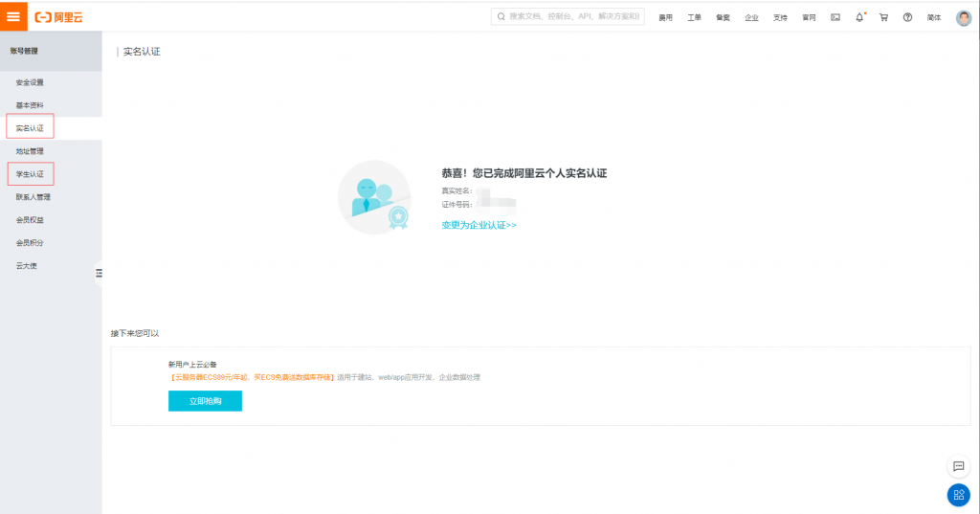Viewport: 980px width, 514px height.
Task: Open 会员积分 in the sidebar
Action: point(30,243)
